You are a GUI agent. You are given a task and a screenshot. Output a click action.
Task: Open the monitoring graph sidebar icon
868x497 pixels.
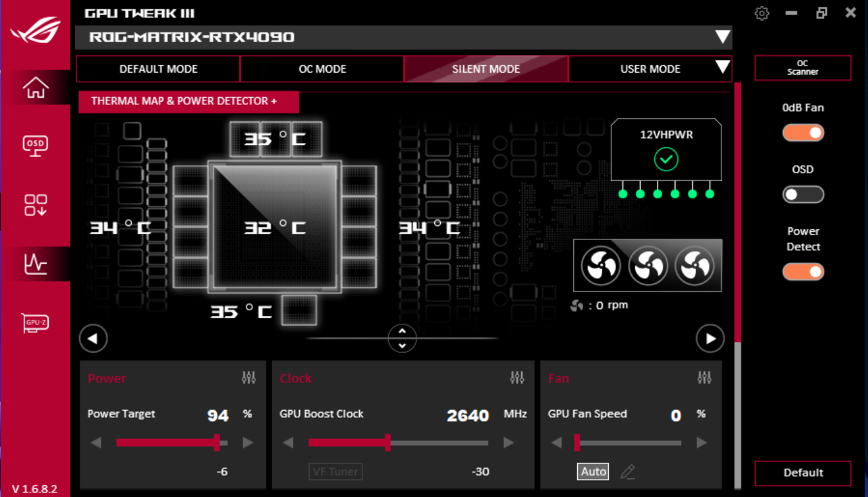pos(35,264)
